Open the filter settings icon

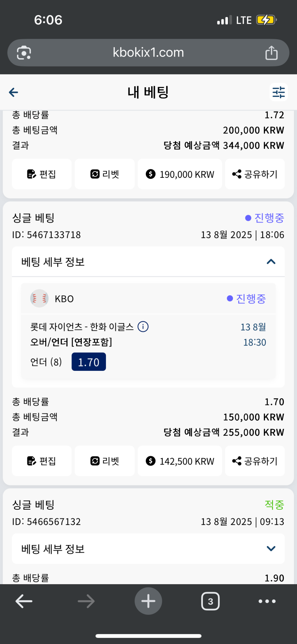click(279, 92)
